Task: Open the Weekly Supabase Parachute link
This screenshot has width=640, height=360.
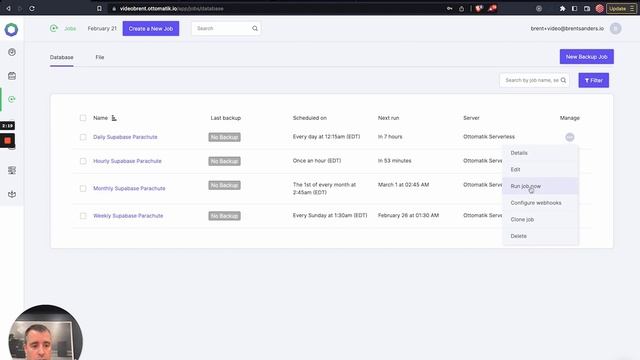Action: coord(128,216)
